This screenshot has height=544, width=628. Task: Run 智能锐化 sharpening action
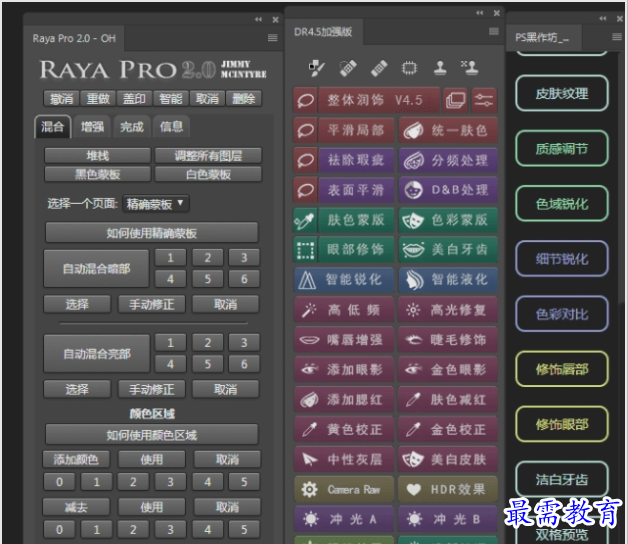[x=344, y=280]
